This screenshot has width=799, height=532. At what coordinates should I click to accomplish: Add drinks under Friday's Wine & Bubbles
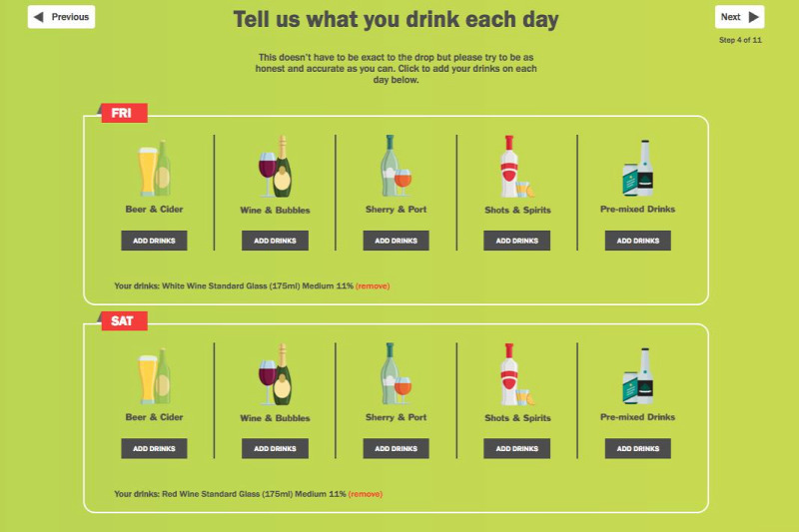(276, 241)
